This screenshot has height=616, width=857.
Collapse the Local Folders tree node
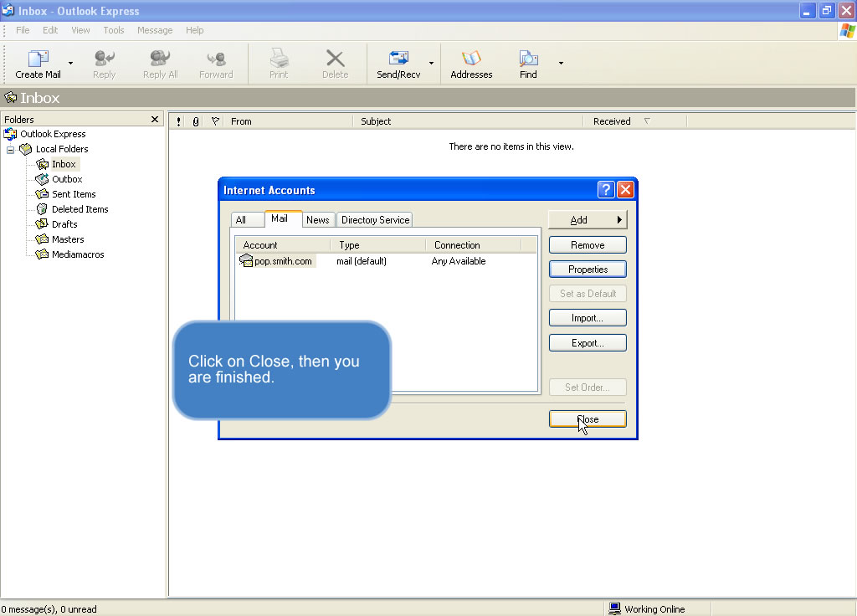11,150
